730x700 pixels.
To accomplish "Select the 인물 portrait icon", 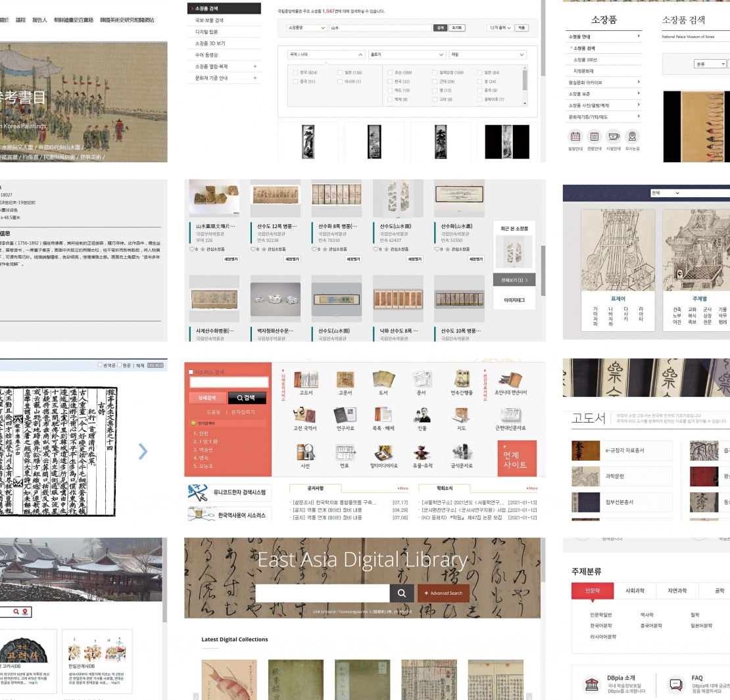I will click(422, 415).
